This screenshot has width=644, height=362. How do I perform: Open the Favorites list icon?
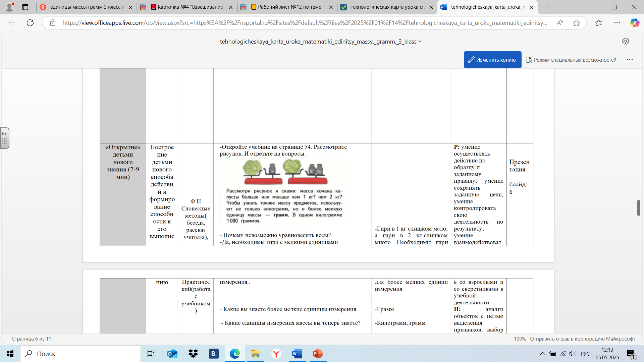click(599, 23)
